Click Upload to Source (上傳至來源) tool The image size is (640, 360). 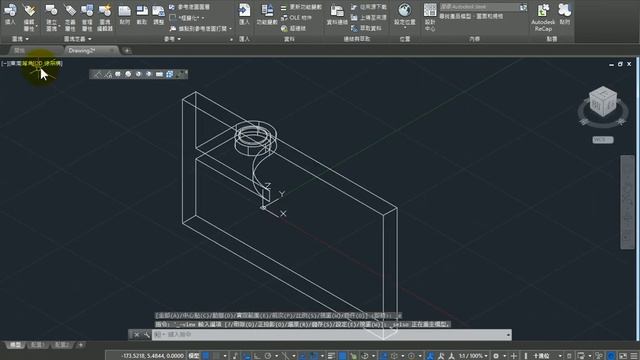click(x=369, y=18)
